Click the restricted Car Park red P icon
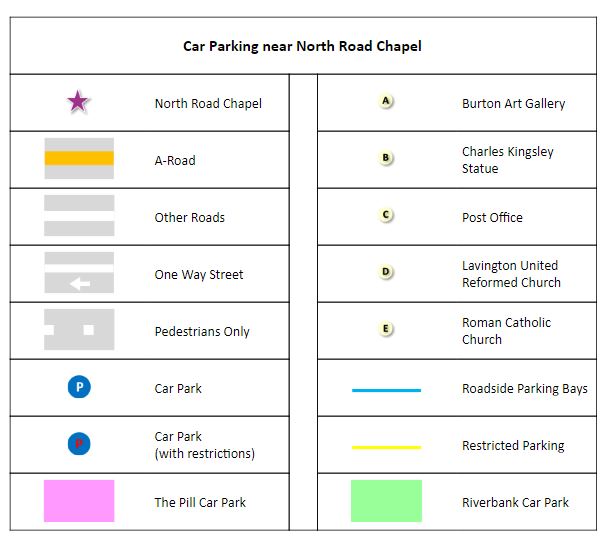 coord(79,444)
